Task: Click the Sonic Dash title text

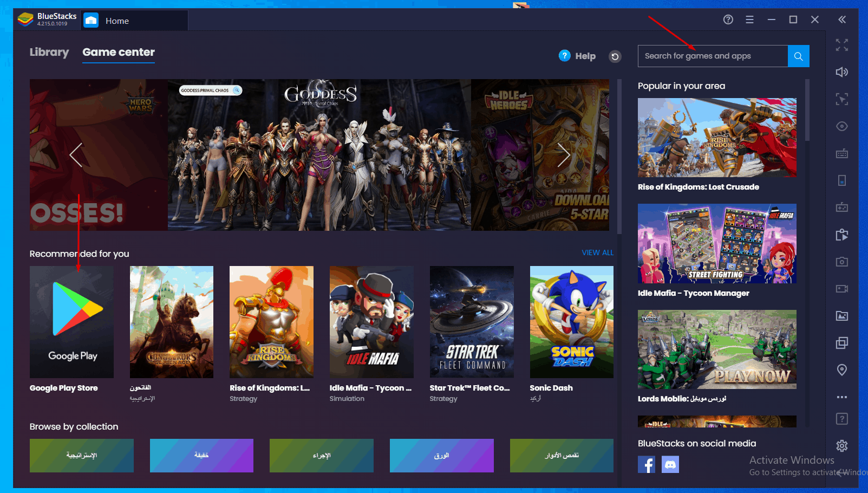Action: point(551,388)
